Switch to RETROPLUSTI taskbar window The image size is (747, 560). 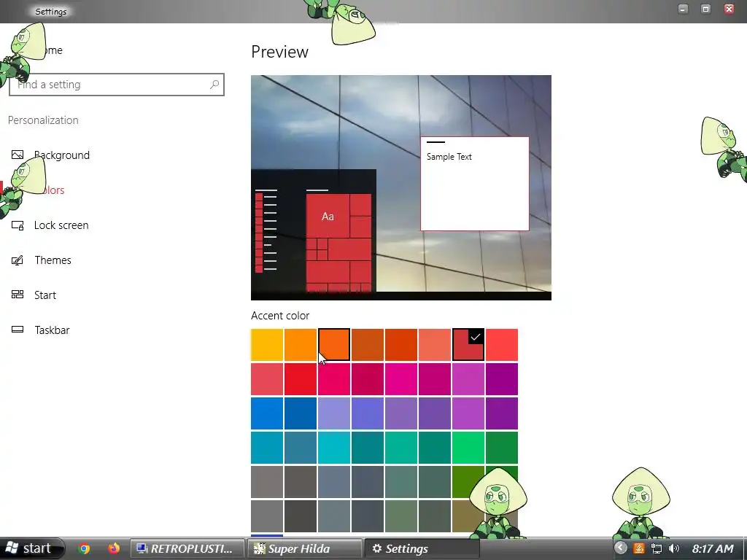click(187, 548)
